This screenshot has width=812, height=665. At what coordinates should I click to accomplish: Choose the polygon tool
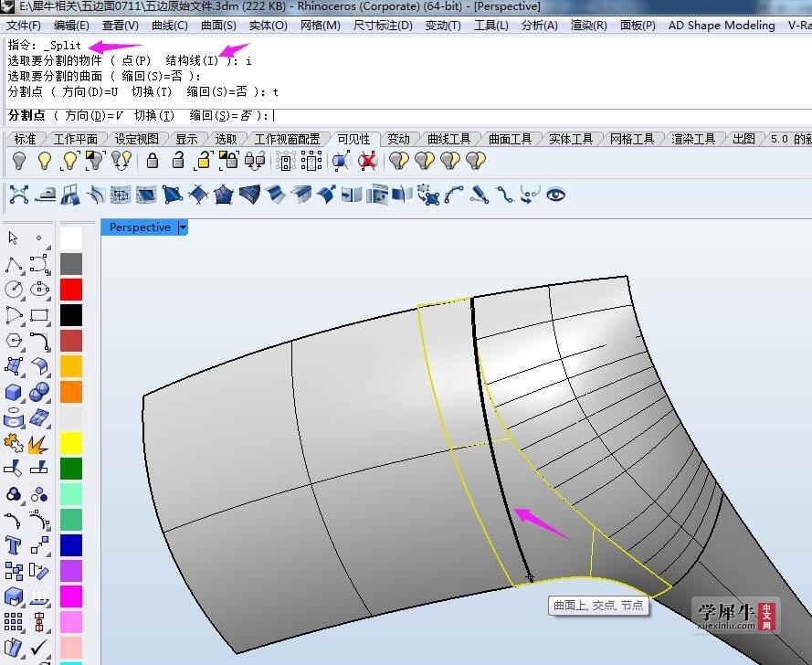click(14, 341)
